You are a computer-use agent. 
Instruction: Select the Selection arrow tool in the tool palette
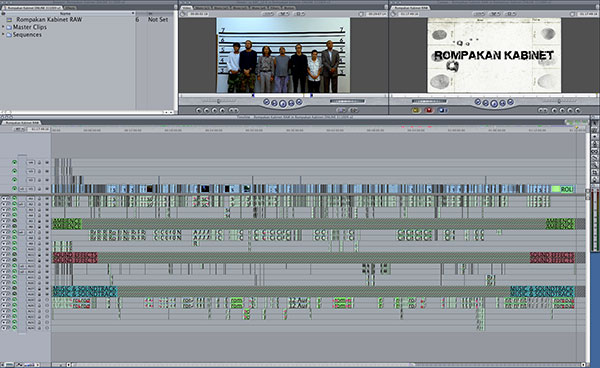pos(595,123)
